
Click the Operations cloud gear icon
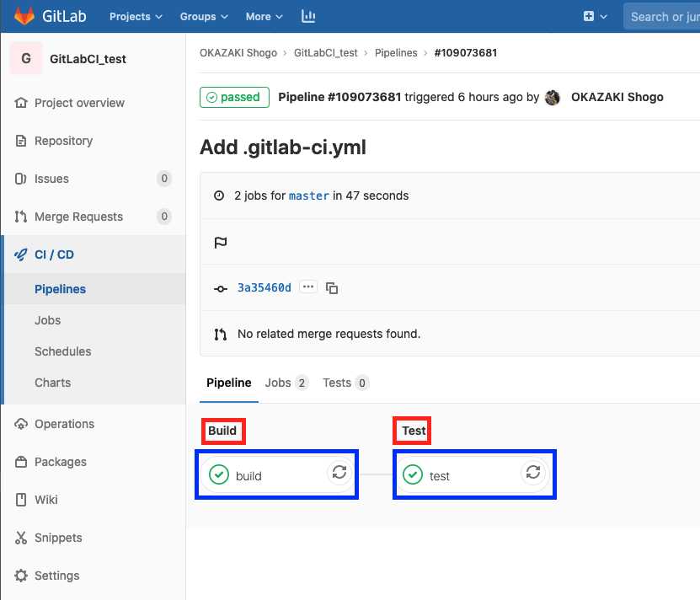pos(21,424)
